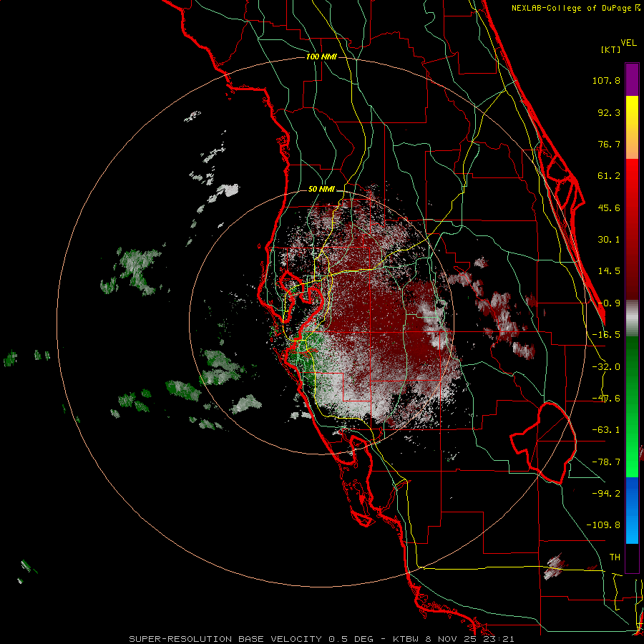The height and width of the screenshot is (644, 644).
Task: Select the -109.8 legend value
Action: point(603,525)
